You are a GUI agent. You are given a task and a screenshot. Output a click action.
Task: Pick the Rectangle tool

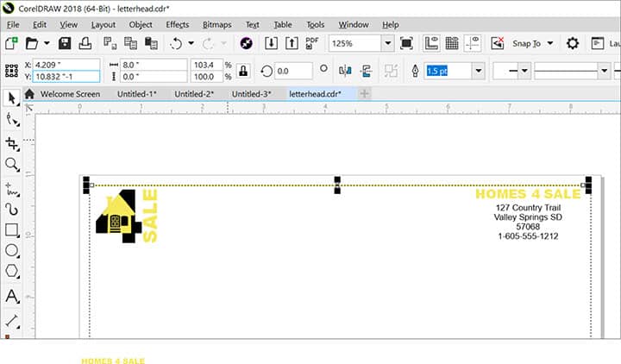point(12,230)
